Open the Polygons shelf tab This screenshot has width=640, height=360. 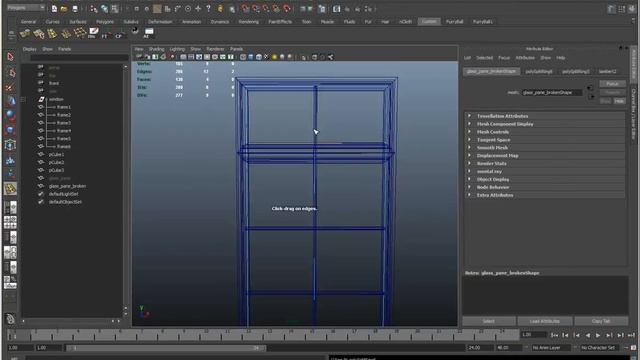pos(105,22)
